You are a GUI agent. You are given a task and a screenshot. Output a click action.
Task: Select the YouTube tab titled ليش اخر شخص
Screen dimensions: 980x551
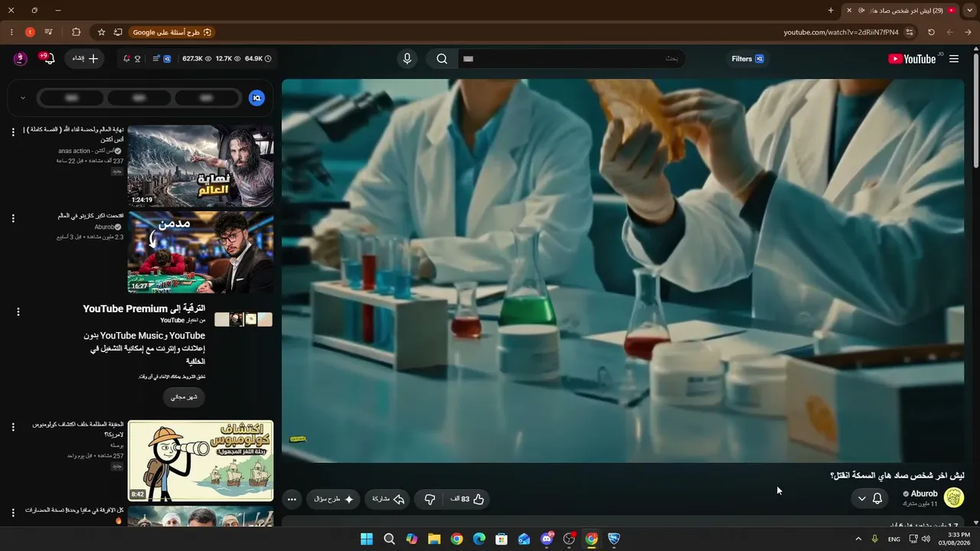tap(900, 11)
